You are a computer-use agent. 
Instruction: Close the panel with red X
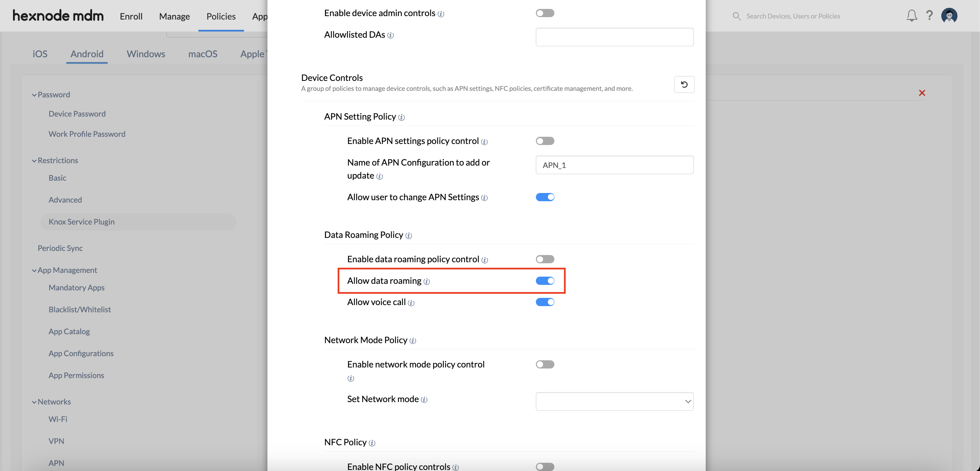(922, 93)
